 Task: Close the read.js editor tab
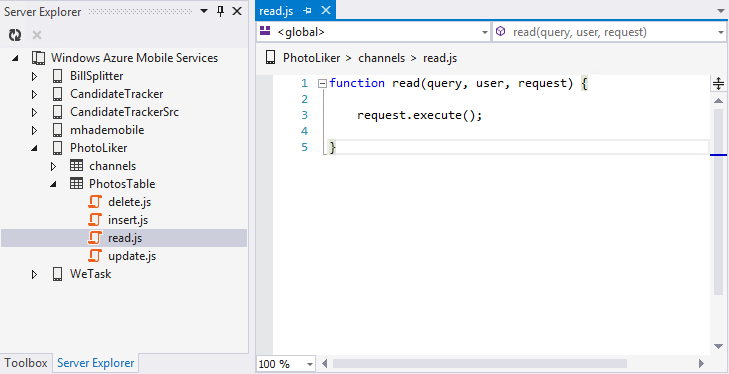[x=326, y=10]
